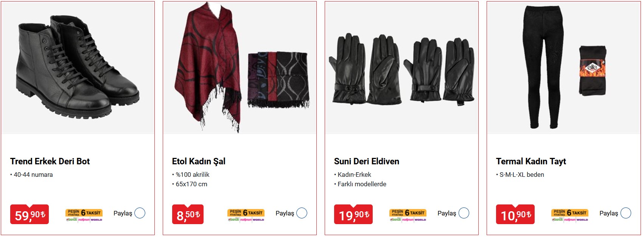
Task: Toggle the Paylaş circle for Termal Kadın Tayt
Action: click(x=626, y=213)
